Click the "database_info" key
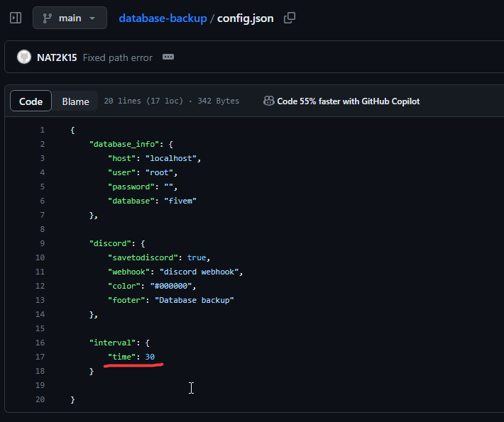 (x=124, y=144)
